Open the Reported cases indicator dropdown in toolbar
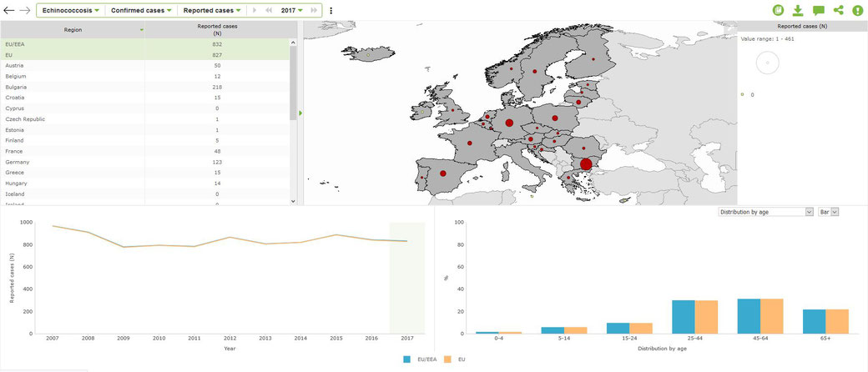 tap(212, 11)
